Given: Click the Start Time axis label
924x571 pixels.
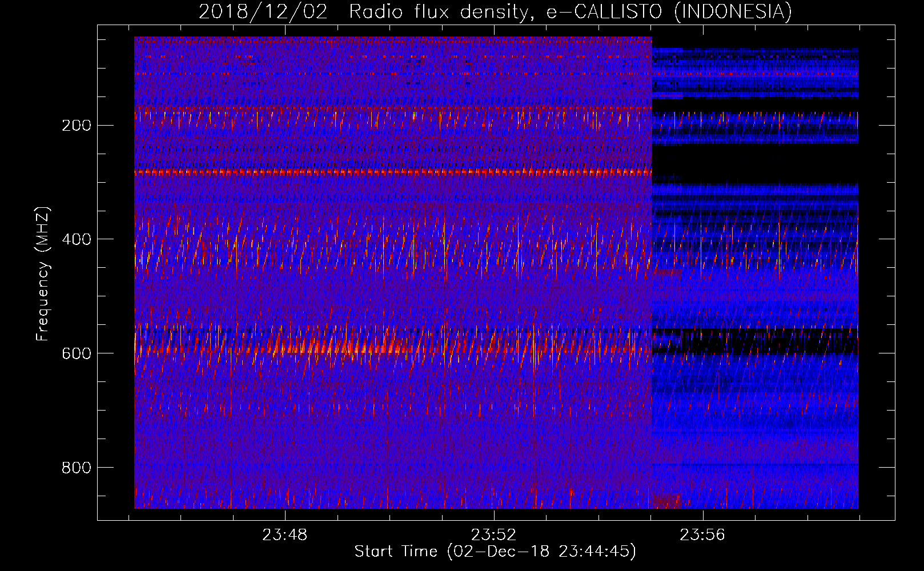Looking at the screenshot, I should [495, 552].
